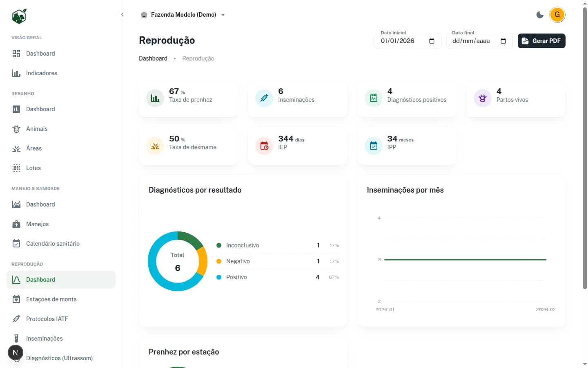Click the Data final date field
588x368 pixels.
(479, 41)
